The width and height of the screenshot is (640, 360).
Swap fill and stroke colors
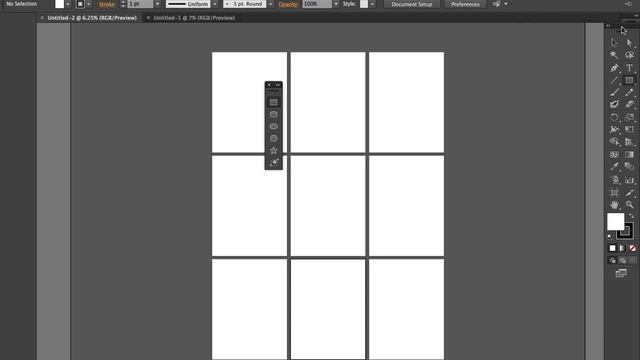coord(631,216)
